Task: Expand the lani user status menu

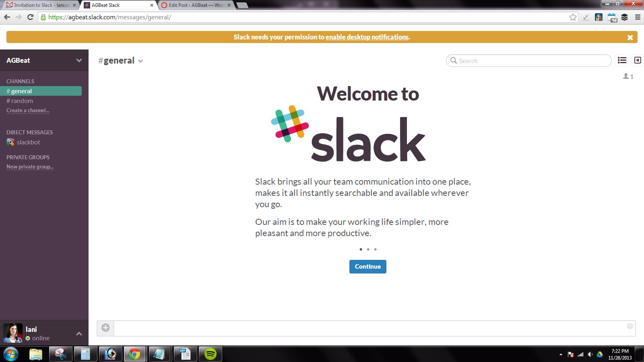Action: tap(79, 334)
